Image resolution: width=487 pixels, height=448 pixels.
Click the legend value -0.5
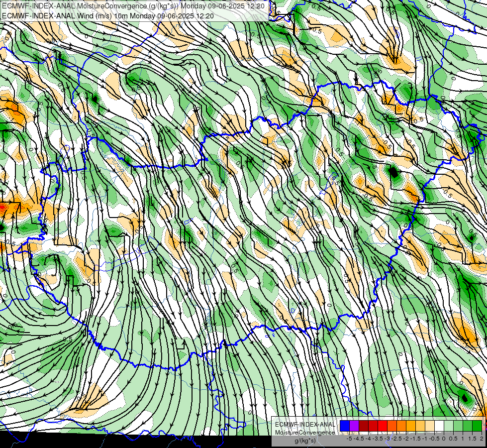(x=434, y=439)
